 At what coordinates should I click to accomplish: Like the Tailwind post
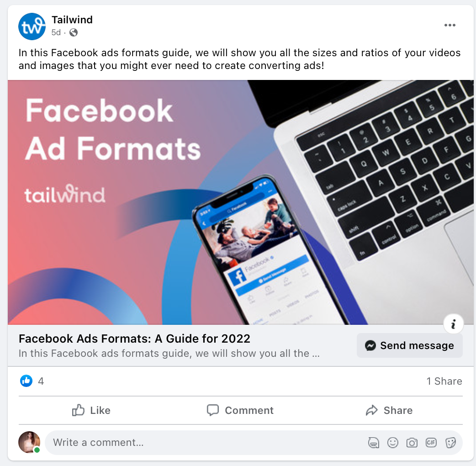pyautogui.click(x=91, y=410)
